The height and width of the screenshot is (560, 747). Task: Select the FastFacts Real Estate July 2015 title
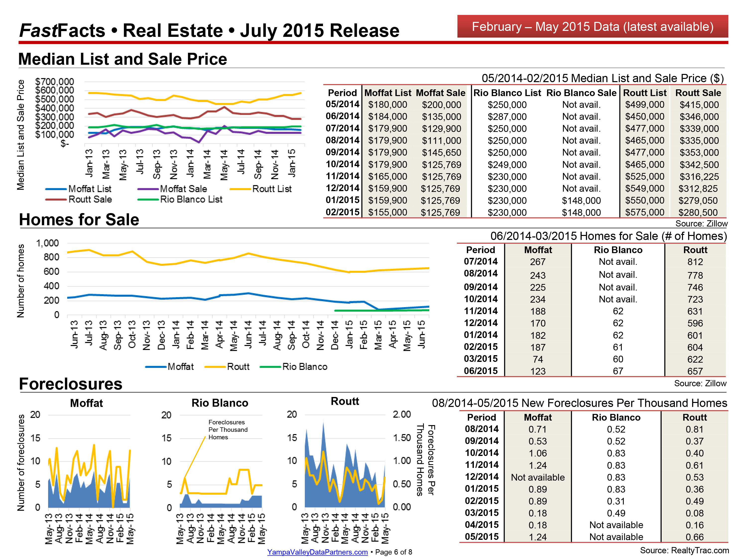[x=209, y=30]
